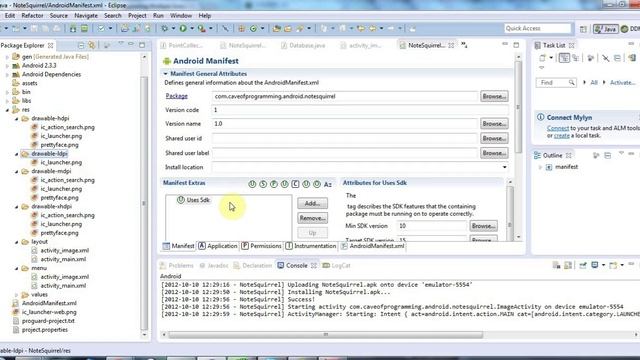Open the Refactor menu
Viewport: 640px width, 360px height.
pos(32,16)
